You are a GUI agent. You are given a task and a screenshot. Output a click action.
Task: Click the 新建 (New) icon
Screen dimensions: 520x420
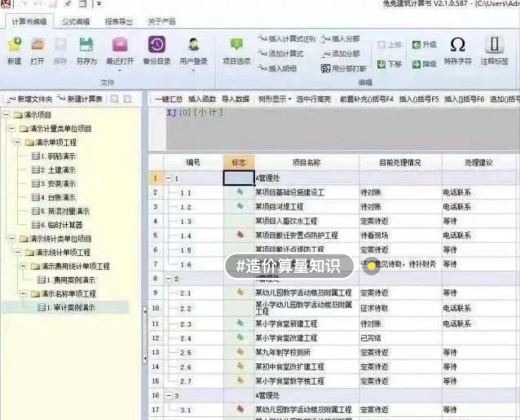click(15, 45)
